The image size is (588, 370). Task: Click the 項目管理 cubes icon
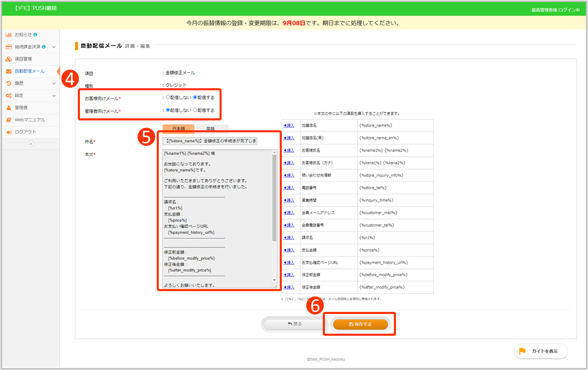click(8, 59)
